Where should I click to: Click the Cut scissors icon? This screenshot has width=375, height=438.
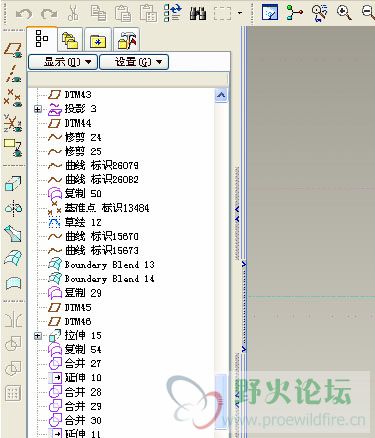(73, 13)
